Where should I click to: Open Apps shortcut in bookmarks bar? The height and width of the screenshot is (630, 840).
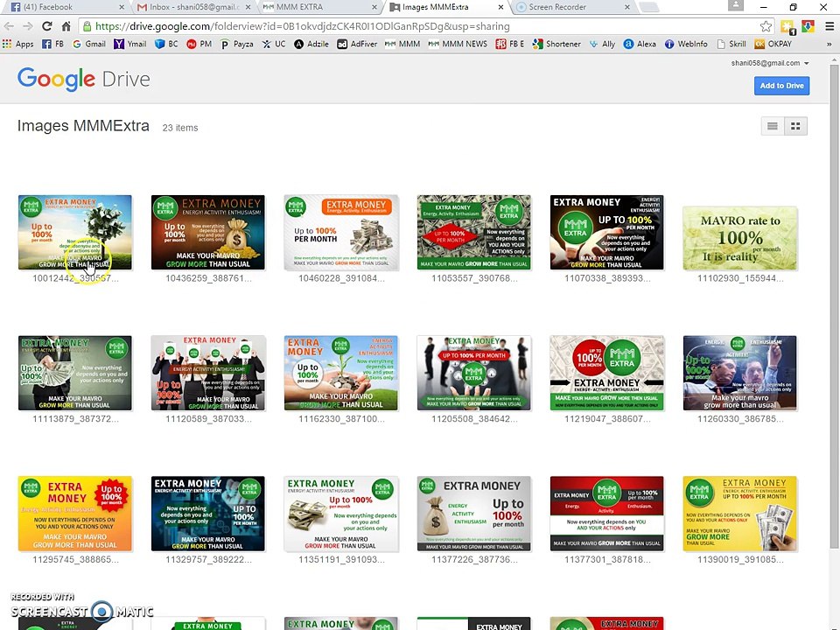(18, 44)
